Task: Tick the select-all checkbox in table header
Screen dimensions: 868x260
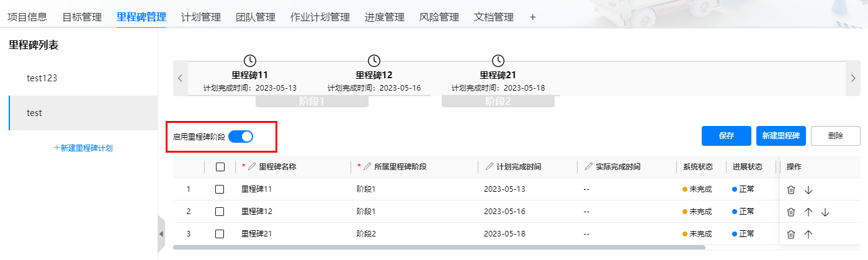Action: 220,167
